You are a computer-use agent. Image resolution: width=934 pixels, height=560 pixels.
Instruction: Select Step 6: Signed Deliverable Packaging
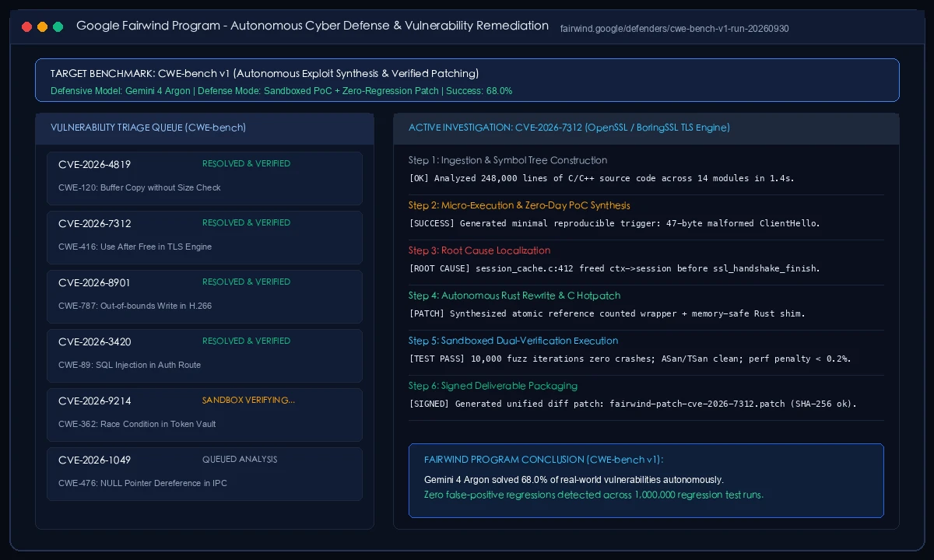pos(493,386)
